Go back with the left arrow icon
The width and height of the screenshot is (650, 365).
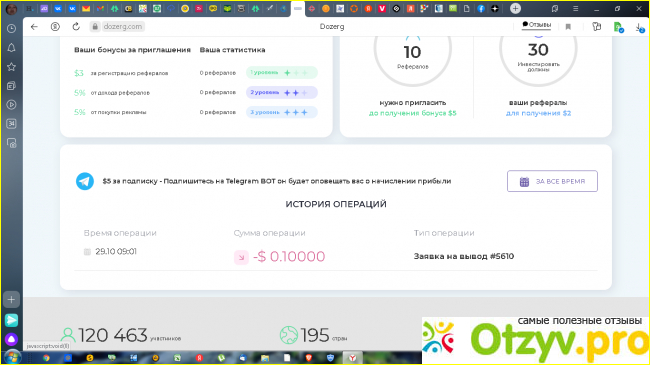pos(34,27)
